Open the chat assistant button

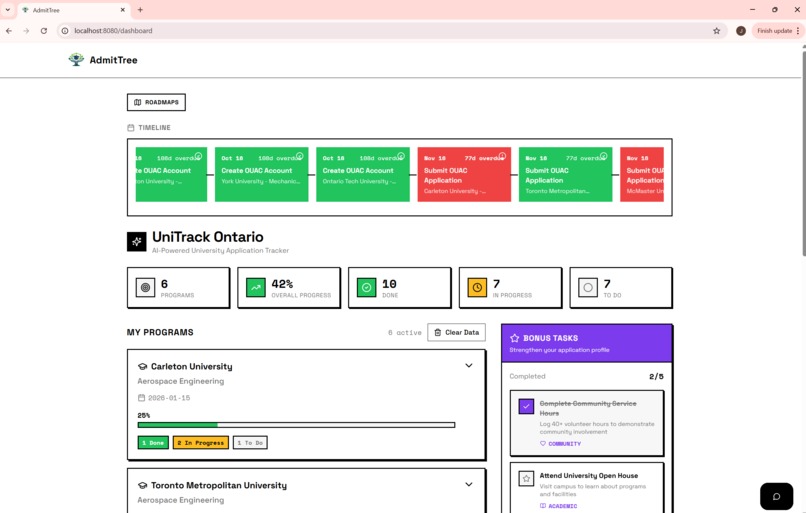coord(776,496)
